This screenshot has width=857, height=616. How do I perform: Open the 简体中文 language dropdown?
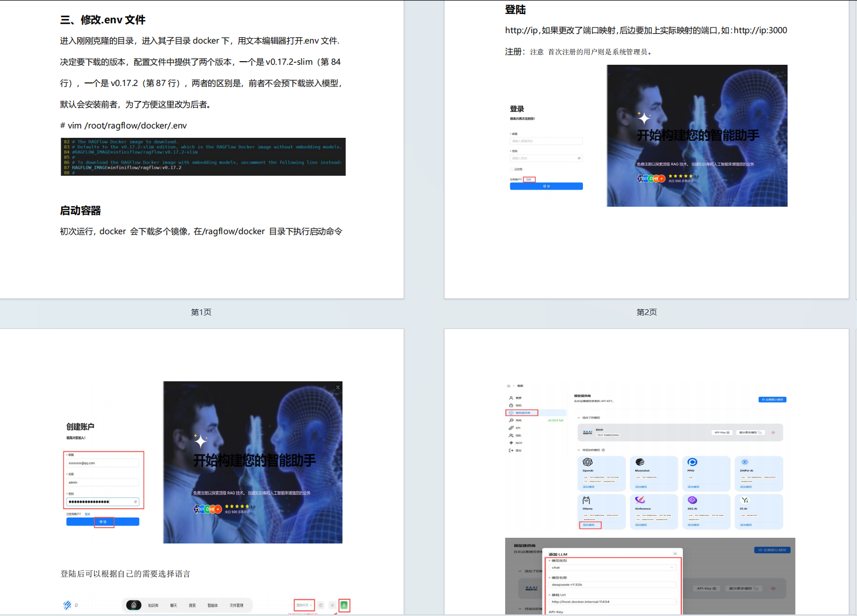[x=304, y=605]
